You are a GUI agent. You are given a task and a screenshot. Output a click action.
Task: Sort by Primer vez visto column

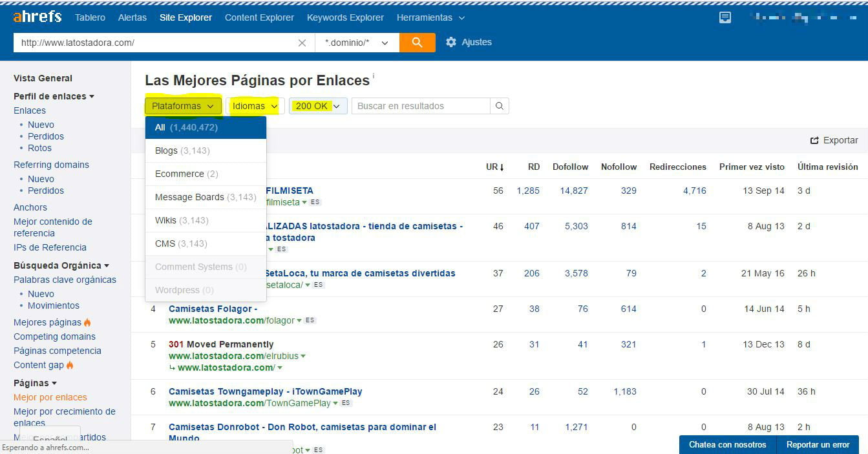coord(752,167)
